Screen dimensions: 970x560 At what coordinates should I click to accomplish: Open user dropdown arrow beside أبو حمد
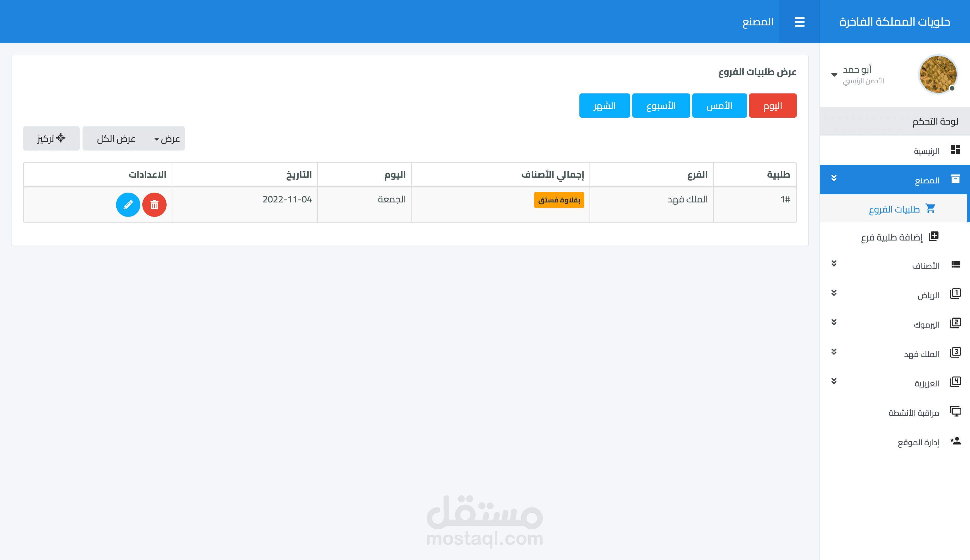point(834,75)
